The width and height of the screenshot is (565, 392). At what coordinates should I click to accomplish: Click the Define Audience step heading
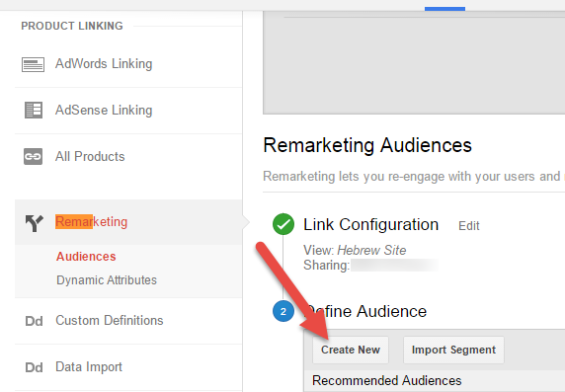(x=365, y=311)
